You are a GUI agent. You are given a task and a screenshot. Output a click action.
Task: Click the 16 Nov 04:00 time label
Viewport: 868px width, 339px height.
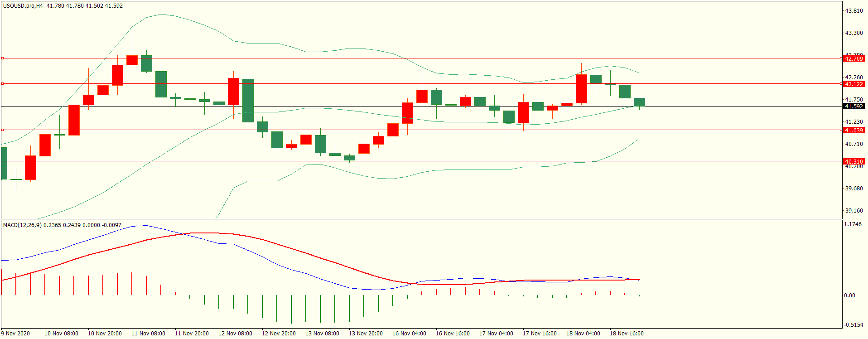[x=409, y=334]
